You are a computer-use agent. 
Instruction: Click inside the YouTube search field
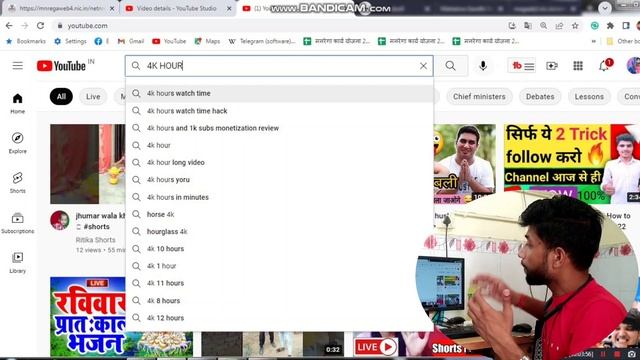(x=279, y=66)
